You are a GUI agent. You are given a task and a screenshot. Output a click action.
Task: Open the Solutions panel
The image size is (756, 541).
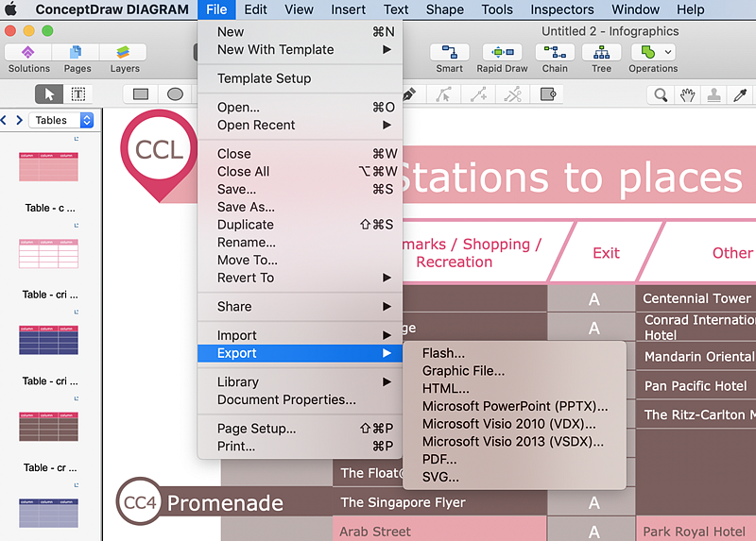(x=28, y=59)
